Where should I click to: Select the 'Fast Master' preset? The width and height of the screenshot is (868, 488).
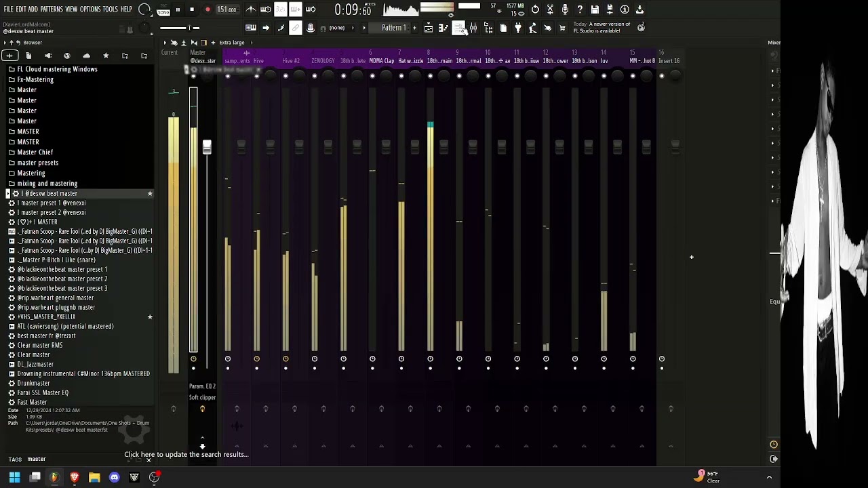coord(32,403)
